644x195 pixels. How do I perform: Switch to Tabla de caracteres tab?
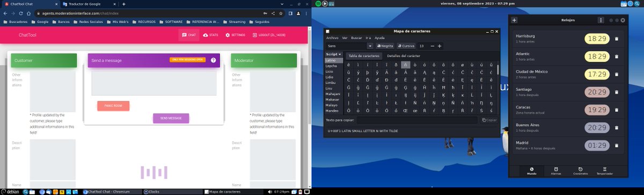pyautogui.click(x=363, y=56)
